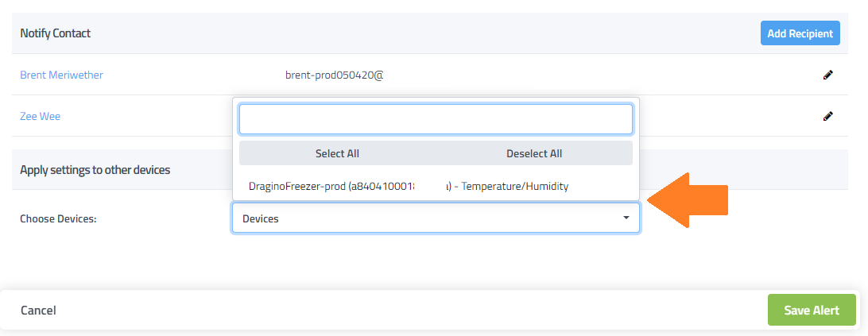Screen dimensions: 868x336
Task: Click the Add Recipient button
Action: point(800,33)
